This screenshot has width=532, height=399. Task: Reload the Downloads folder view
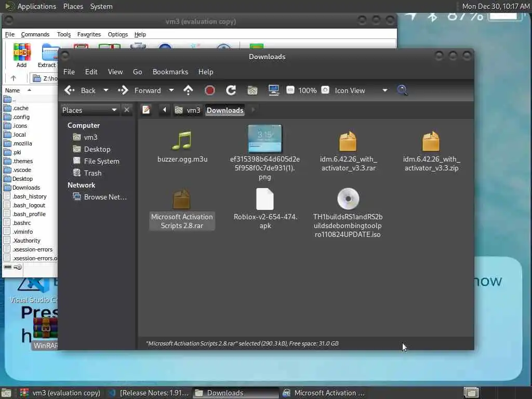pyautogui.click(x=231, y=90)
